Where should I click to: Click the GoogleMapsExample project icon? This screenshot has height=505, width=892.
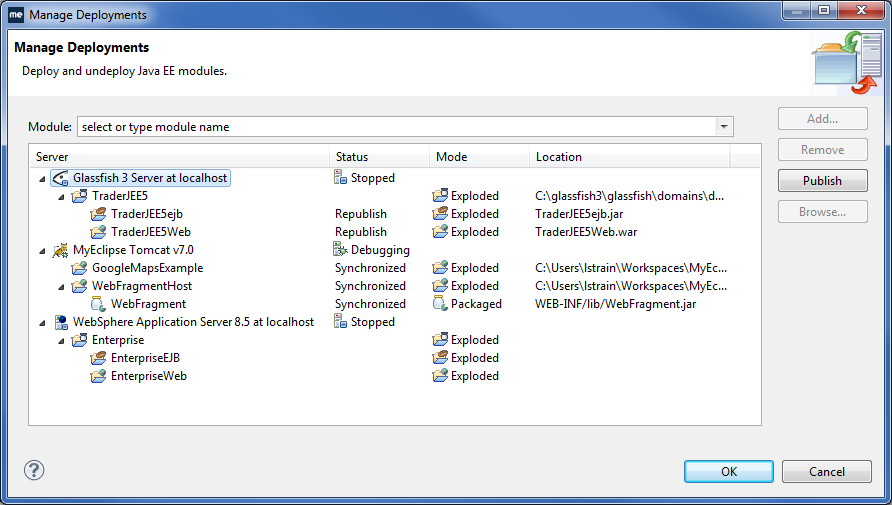[79, 268]
